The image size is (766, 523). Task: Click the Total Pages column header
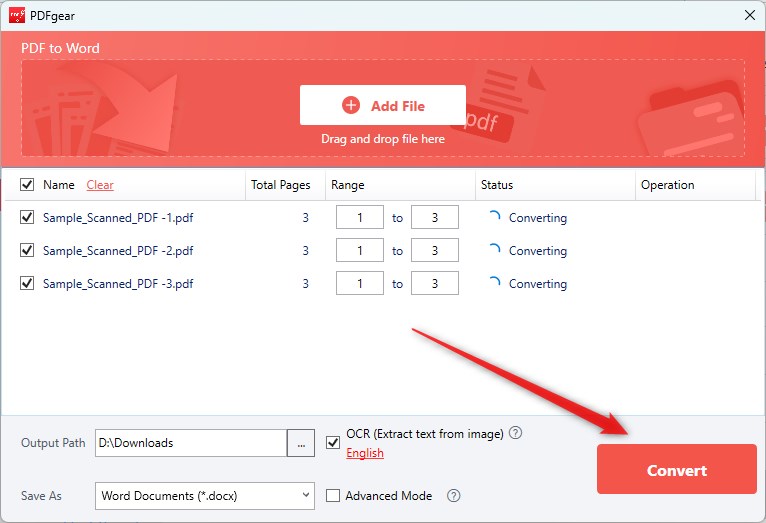coord(280,185)
